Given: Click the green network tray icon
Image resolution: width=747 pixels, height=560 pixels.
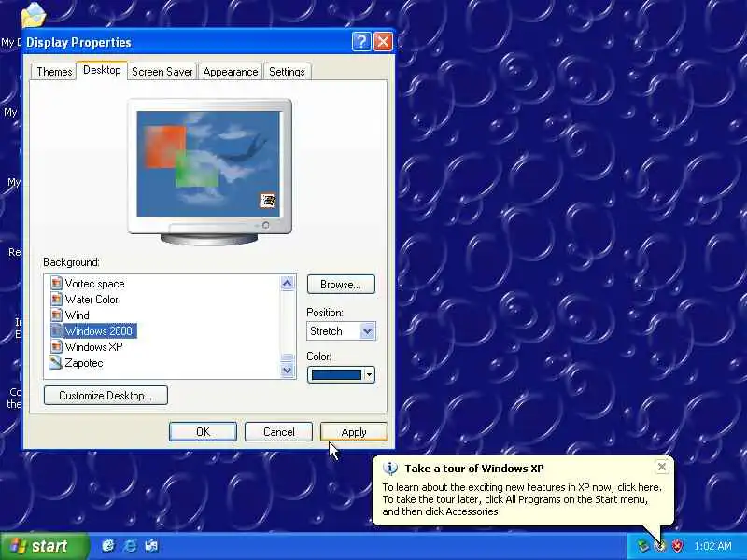Looking at the screenshot, I should click(643, 546).
